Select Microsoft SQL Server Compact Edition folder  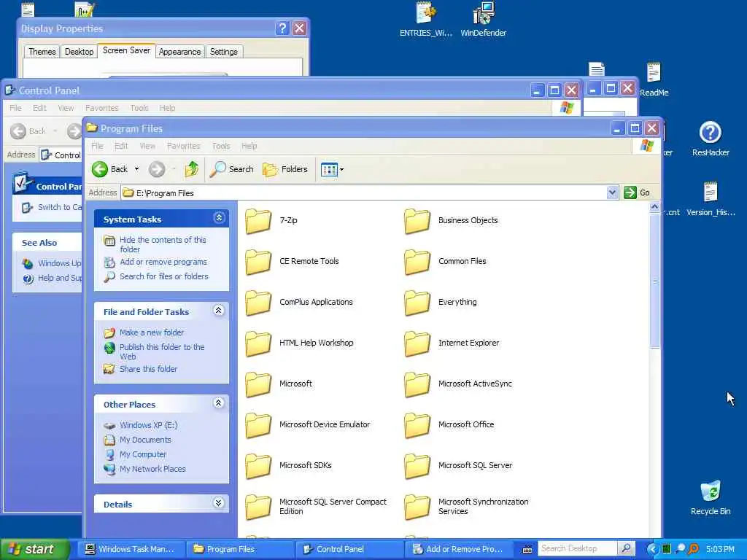point(258,507)
